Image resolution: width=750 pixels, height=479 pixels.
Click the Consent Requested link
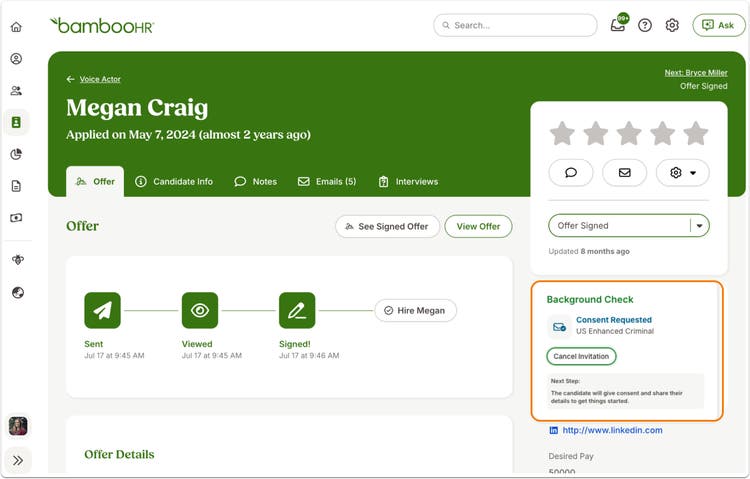tap(614, 320)
